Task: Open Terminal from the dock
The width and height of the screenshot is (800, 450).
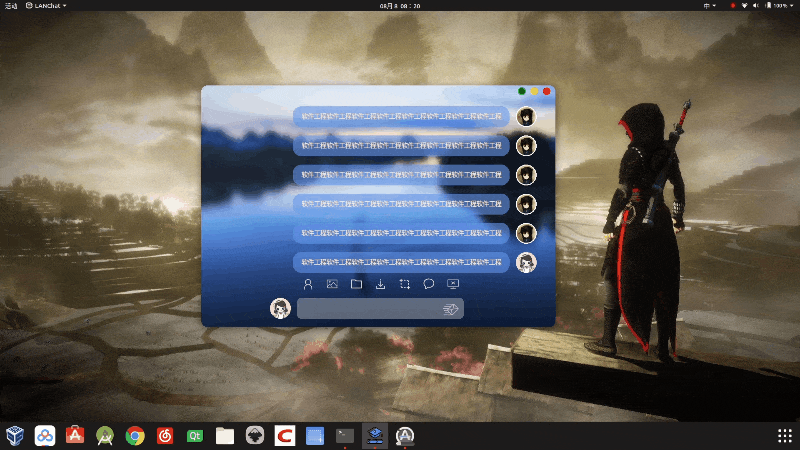Action: (345, 436)
